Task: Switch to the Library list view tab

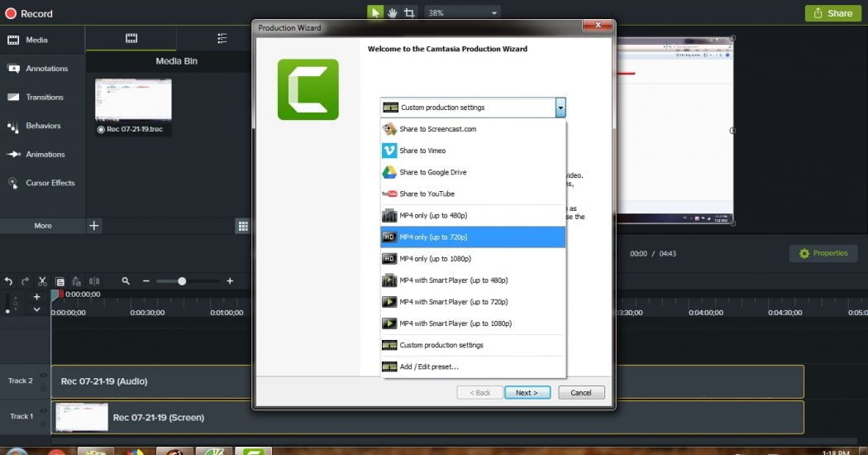Action: (x=222, y=38)
